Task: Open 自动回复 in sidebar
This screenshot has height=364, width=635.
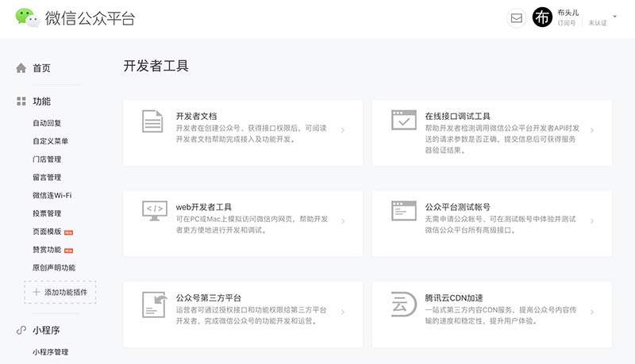Action: pos(47,123)
